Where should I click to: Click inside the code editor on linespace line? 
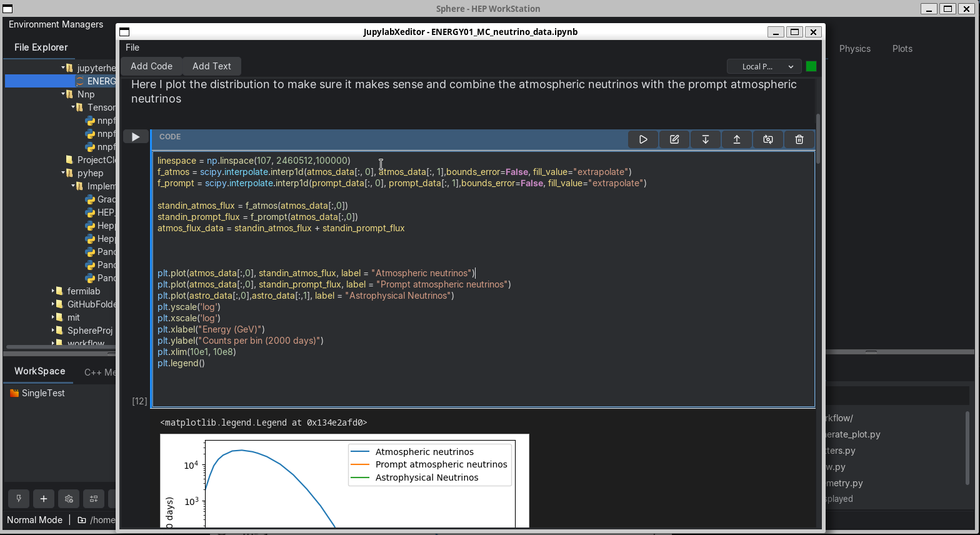(254, 161)
